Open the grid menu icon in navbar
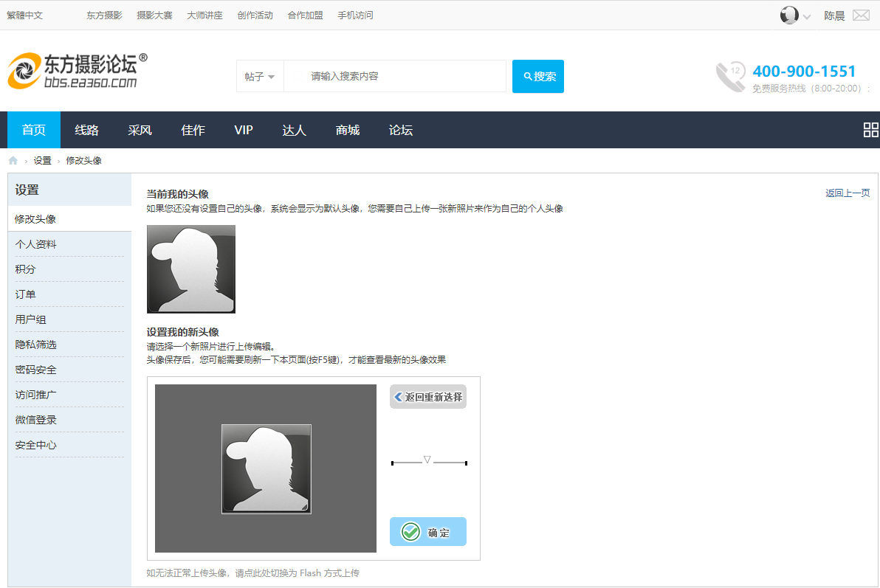880x588 pixels. [870, 130]
